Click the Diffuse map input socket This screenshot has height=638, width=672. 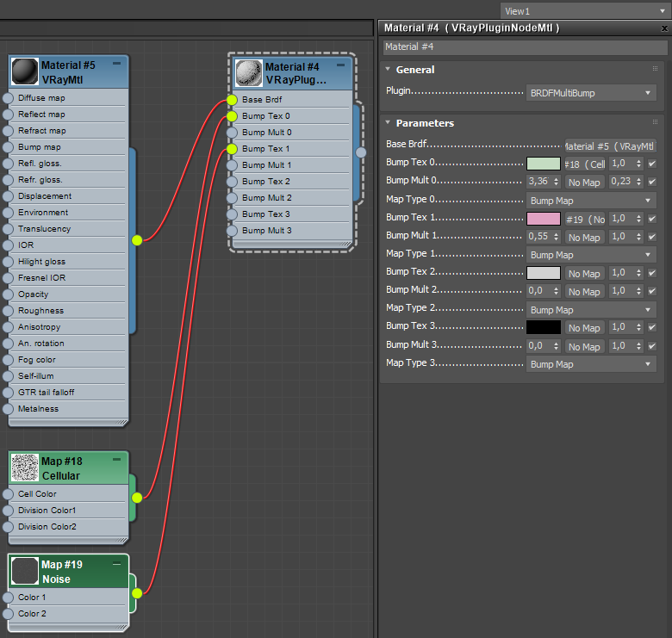[8, 98]
